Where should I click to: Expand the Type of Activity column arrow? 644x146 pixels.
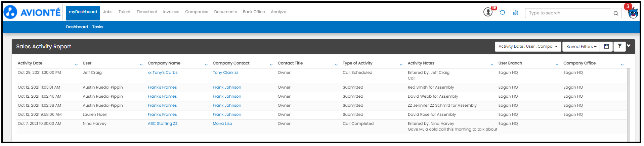click(x=401, y=64)
